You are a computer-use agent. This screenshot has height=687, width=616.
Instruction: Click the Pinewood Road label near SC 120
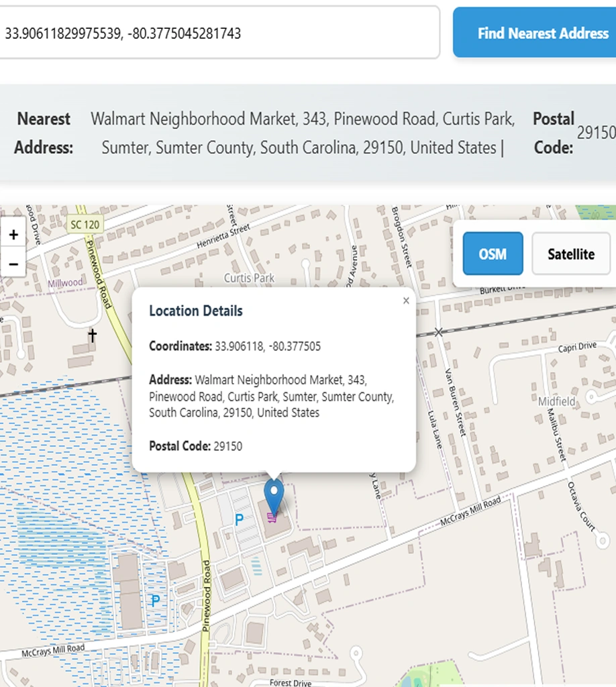tap(99, 274)
